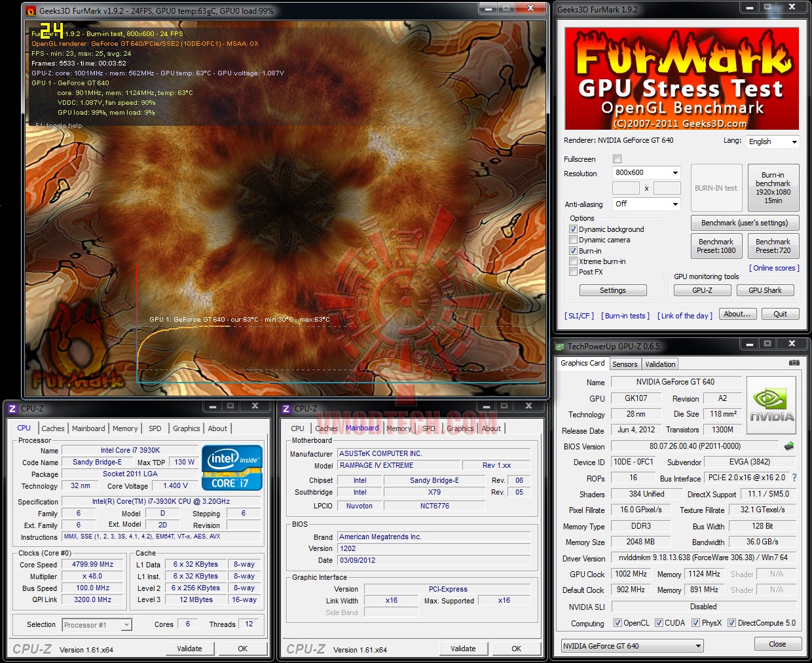This screenshot has width=812, height=663.
Task: Uncheck the Burn-in option
Action: coord(573,251)
